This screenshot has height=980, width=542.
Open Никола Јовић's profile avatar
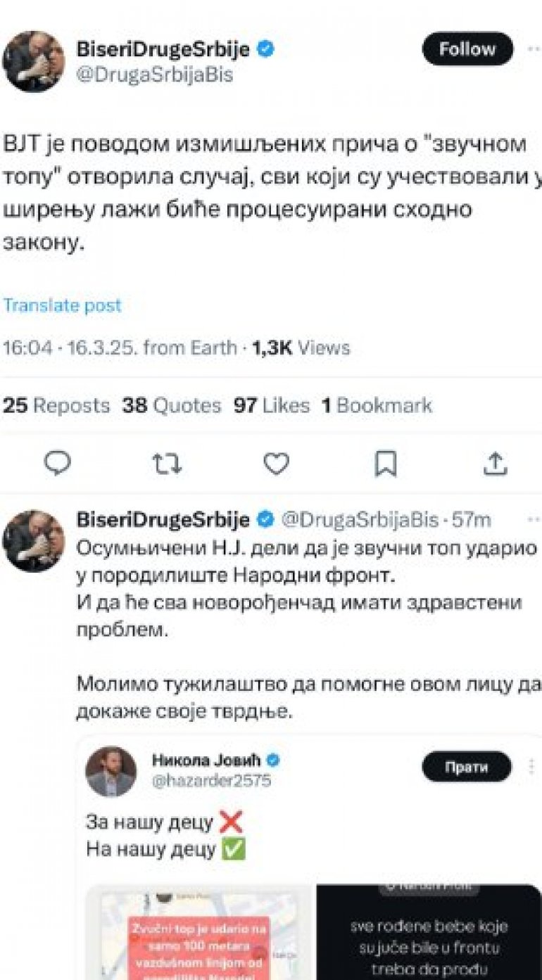coord(111,772)
